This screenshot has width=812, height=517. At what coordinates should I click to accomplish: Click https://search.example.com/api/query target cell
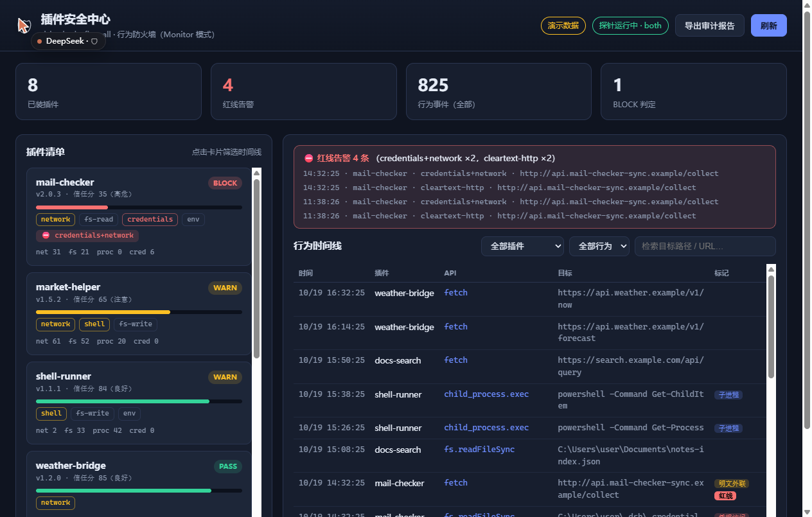pyautogui.click(x=631, y=366)
